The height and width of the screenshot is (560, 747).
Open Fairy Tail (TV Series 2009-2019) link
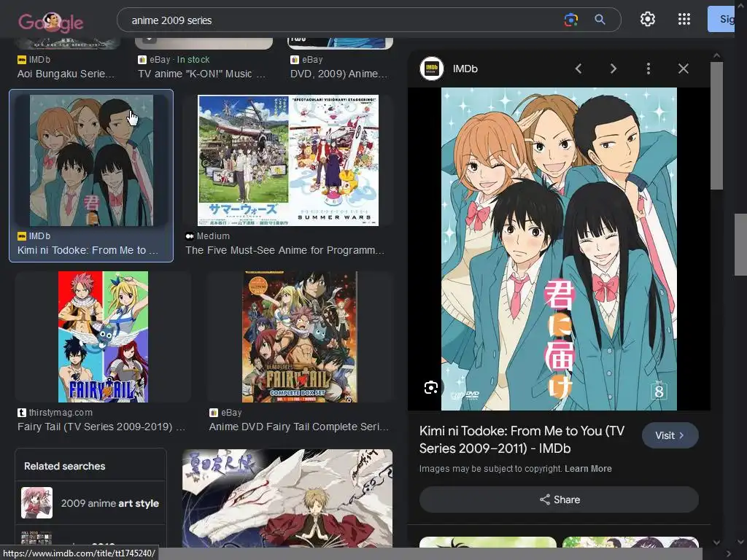coord(101,427)
